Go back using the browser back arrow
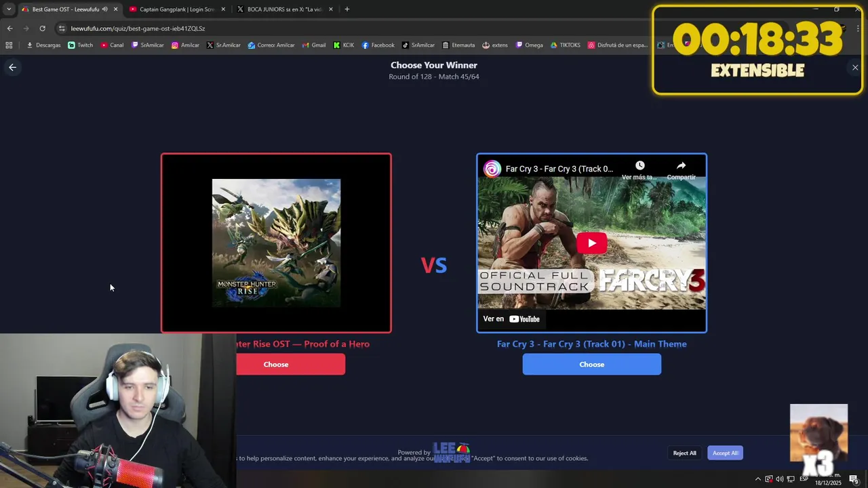The image size is (868, 488). click(x=9, y=28)
